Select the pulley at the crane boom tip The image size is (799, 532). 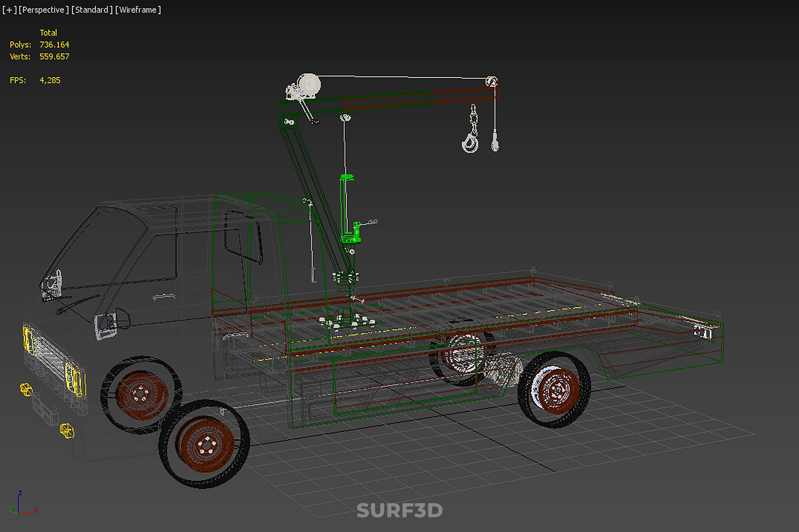pyautogui.click(x=492, y=81)
